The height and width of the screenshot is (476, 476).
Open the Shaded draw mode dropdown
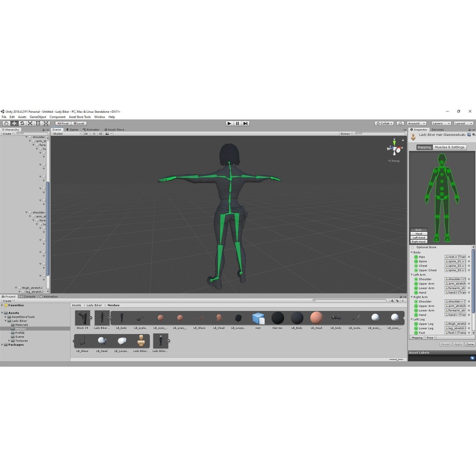click(67, 134)
